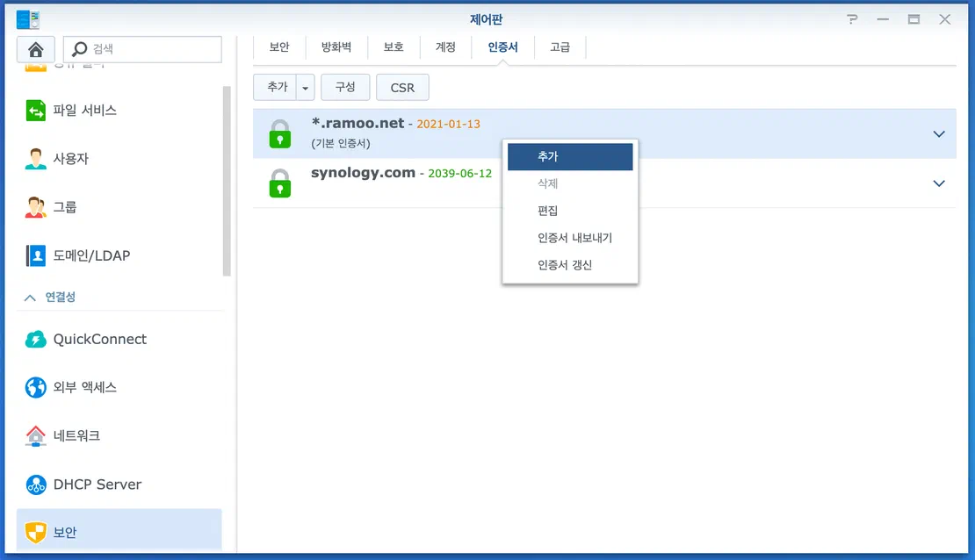This screenshot has height=560, width=975.
Task: Open the 보호 tab
Action: (x=394, y=47)
